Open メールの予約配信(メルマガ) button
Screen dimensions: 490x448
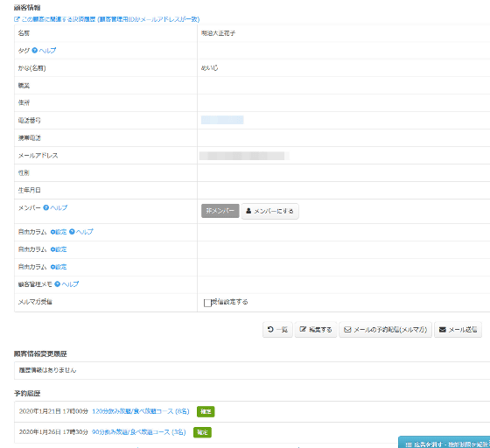tap(385, 330)
